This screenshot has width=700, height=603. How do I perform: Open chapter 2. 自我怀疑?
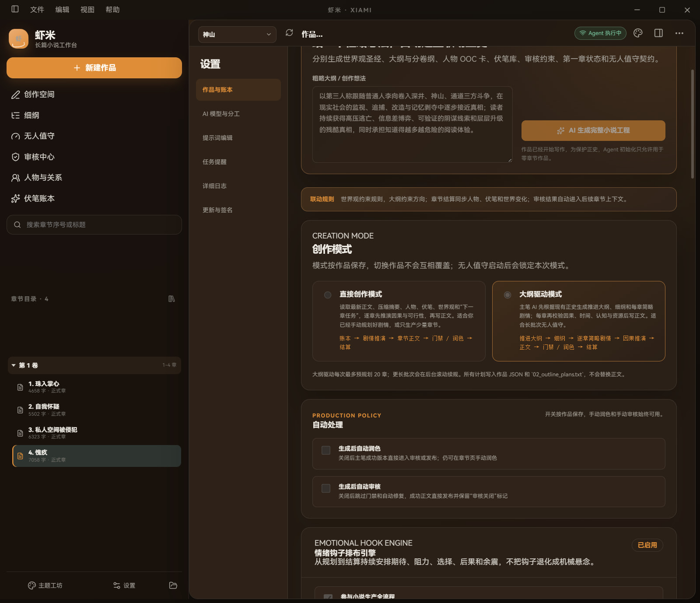click(97, 410)
